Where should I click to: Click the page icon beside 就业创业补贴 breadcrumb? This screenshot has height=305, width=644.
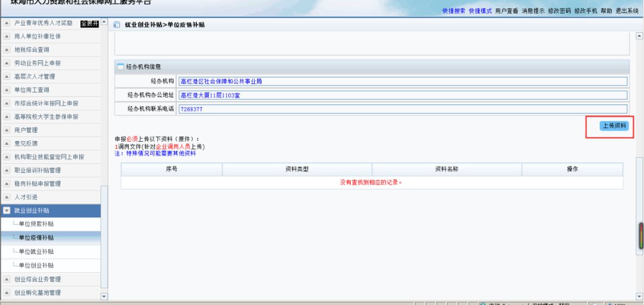(117, 24)
